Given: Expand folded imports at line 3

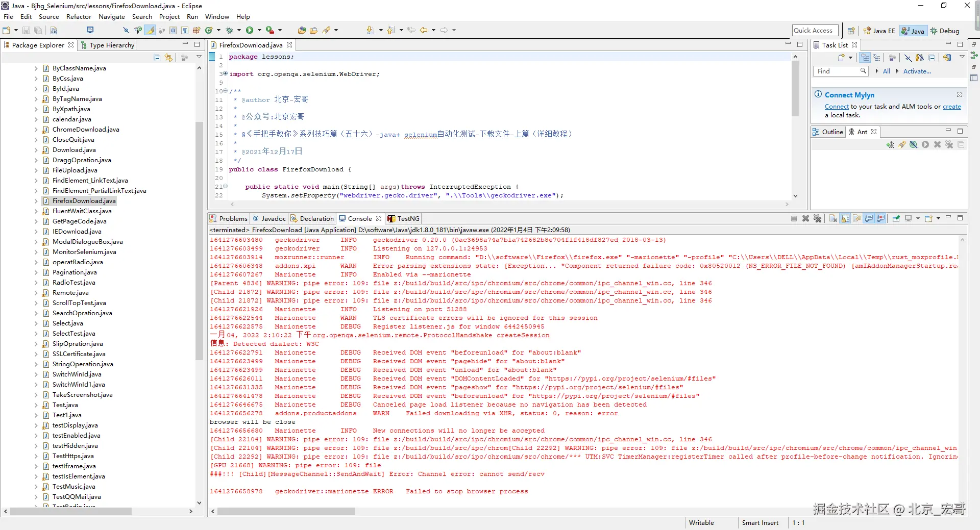Looking at the screenshot, I should coord(225,73).
